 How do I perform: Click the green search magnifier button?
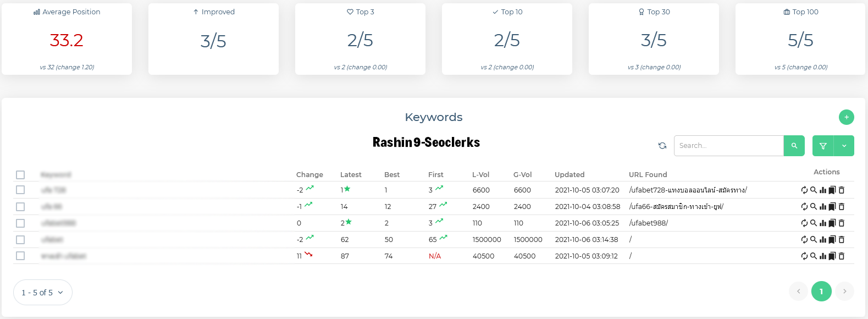point(794,146)
